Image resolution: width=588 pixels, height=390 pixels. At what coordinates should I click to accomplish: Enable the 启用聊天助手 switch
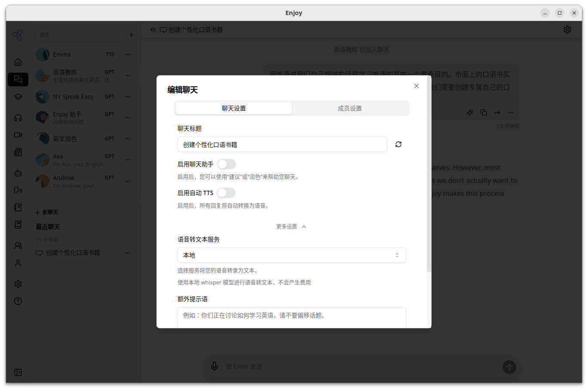point(227,164)
